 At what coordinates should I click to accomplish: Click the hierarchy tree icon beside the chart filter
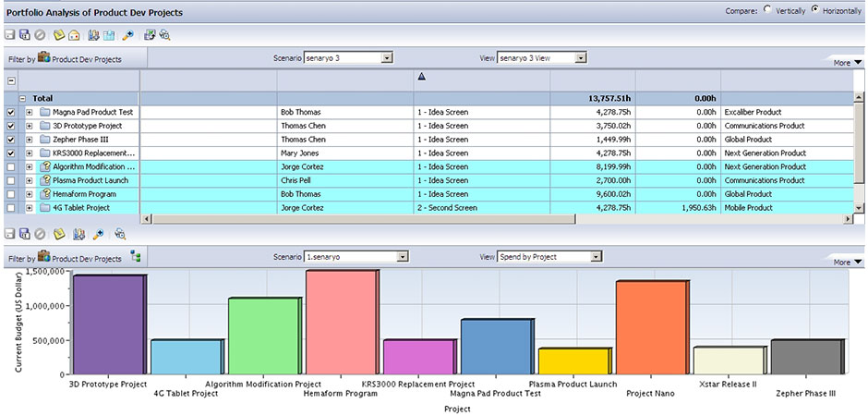click(x=136, y=258)
